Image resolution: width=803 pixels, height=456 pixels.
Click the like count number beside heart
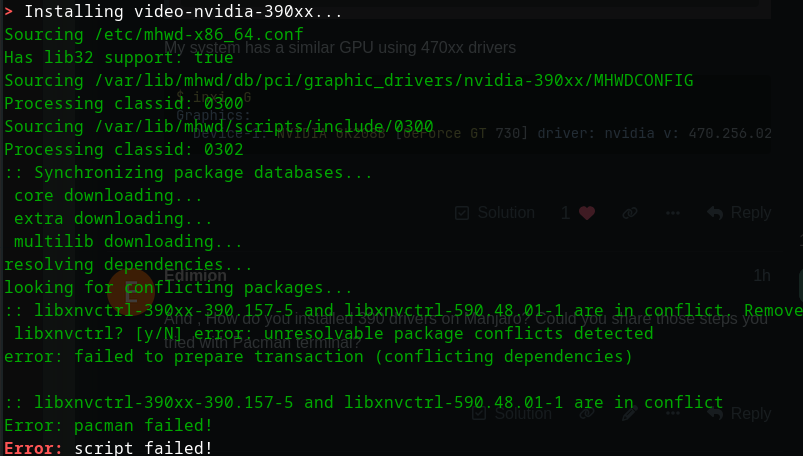pyautogui.click(x=566, y=213)
